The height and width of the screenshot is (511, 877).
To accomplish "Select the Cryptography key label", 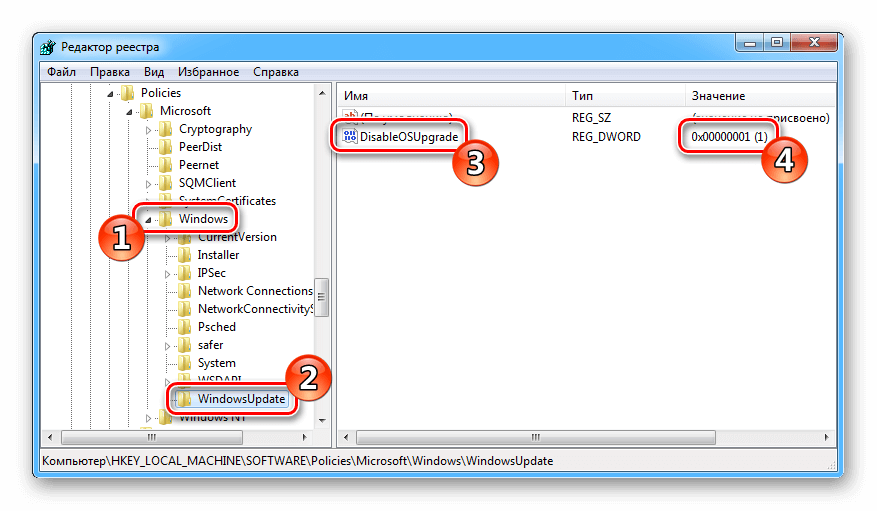I will tap(215, 129).
